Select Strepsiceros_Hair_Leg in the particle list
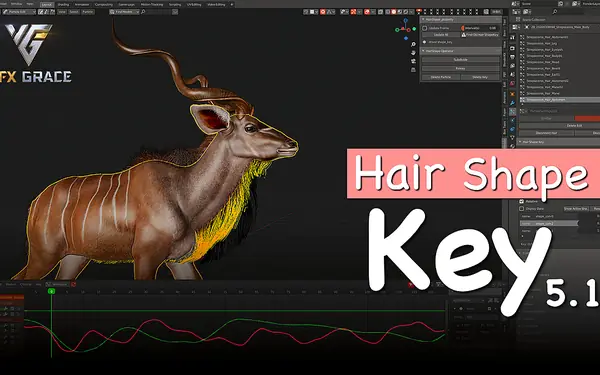This screenshot has width=600, height=375. click(559, 43)
